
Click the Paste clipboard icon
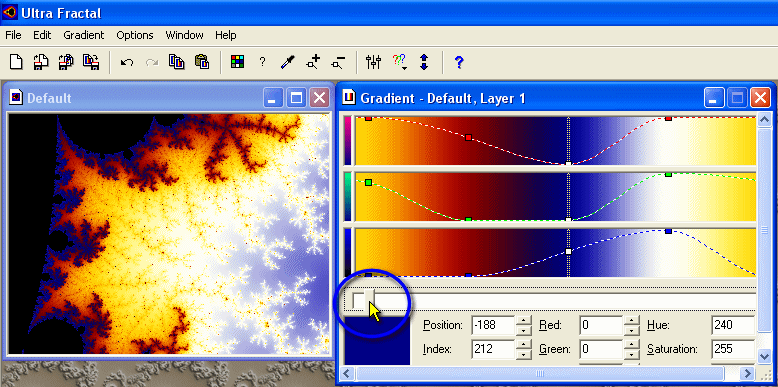click(201, 62)
